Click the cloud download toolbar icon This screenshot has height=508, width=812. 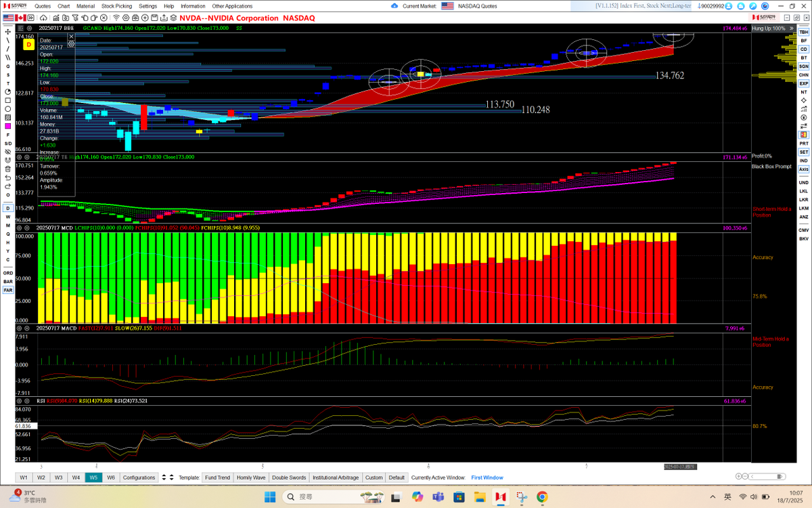43,18
